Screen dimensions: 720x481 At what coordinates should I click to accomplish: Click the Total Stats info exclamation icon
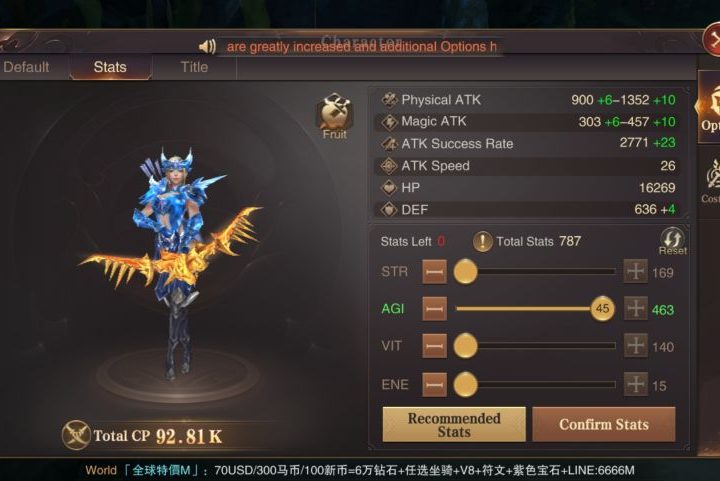click(483, 241)
